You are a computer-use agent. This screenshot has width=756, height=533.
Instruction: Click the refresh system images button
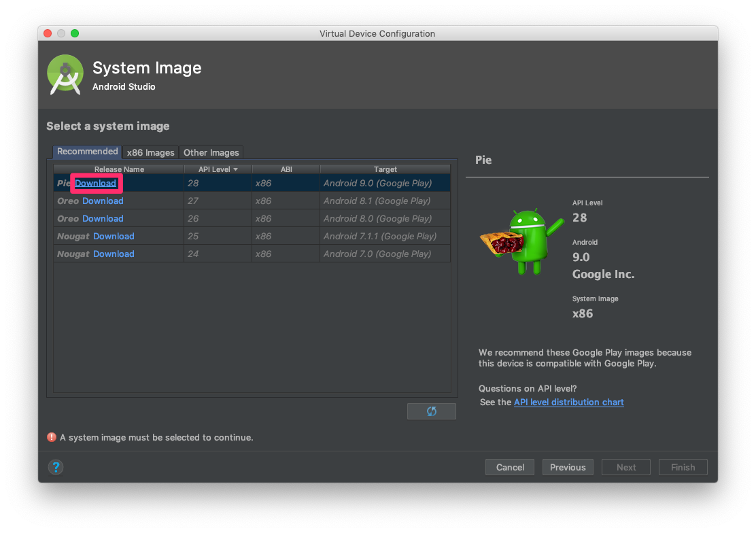coord(431,411)
